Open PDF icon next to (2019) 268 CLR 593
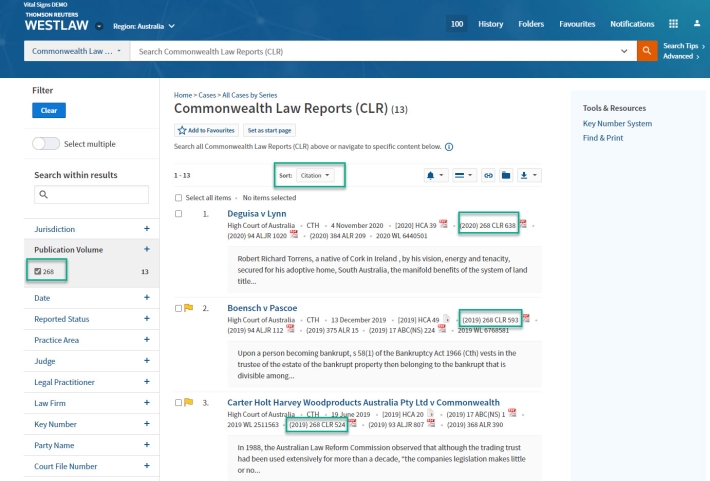Screen dimensions: 710x481 coord(526,318)
